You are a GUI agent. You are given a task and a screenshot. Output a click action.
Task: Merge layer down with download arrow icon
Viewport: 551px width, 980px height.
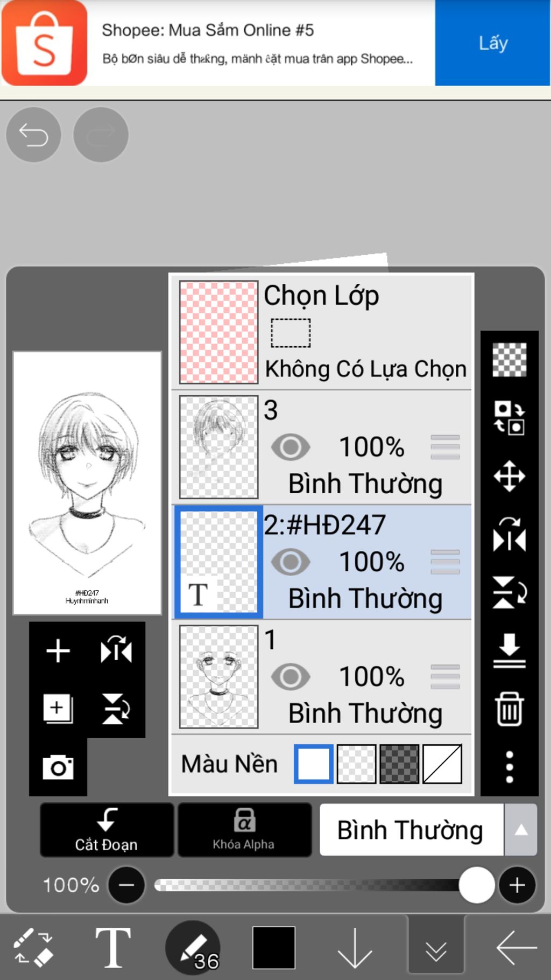click(x=509, y=650)
